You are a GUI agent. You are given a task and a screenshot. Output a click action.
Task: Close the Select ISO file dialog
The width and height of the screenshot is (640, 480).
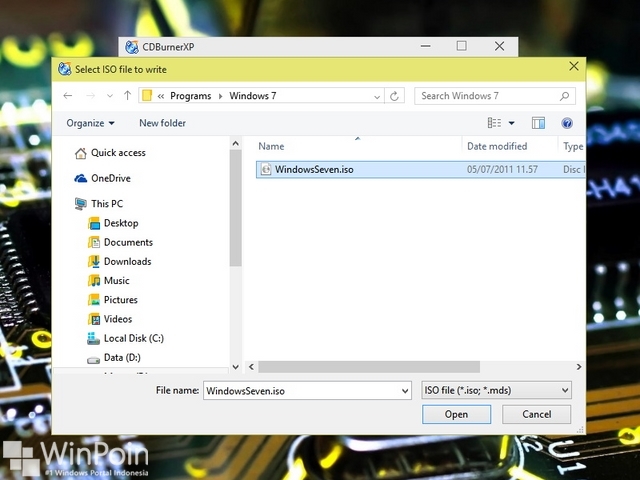574,66
